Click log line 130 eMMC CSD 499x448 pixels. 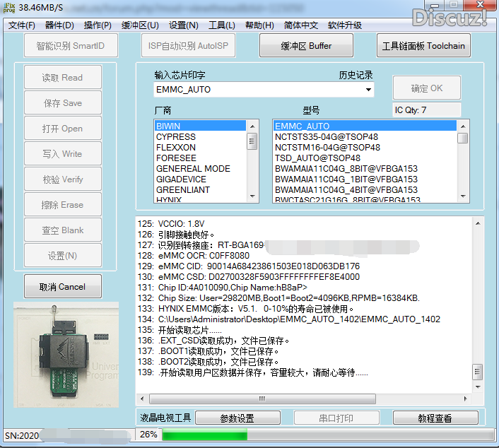click(249, 276)
